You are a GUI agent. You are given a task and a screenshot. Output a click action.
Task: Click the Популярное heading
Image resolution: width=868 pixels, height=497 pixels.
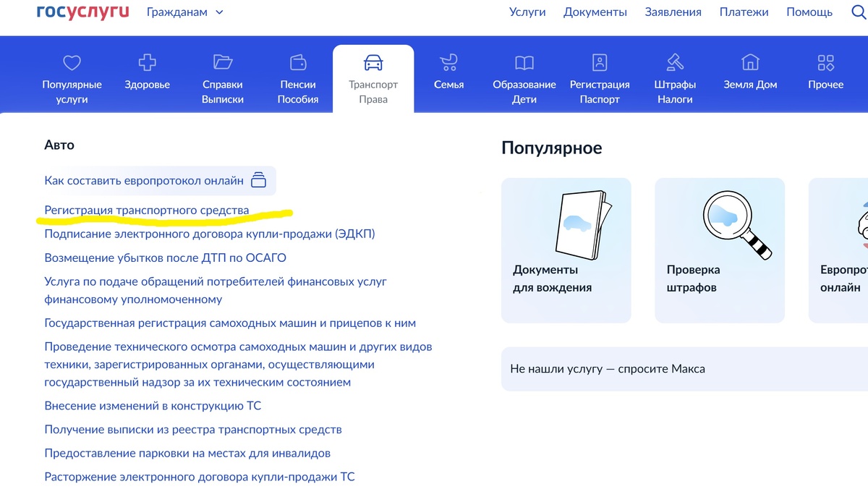(552, 148)
